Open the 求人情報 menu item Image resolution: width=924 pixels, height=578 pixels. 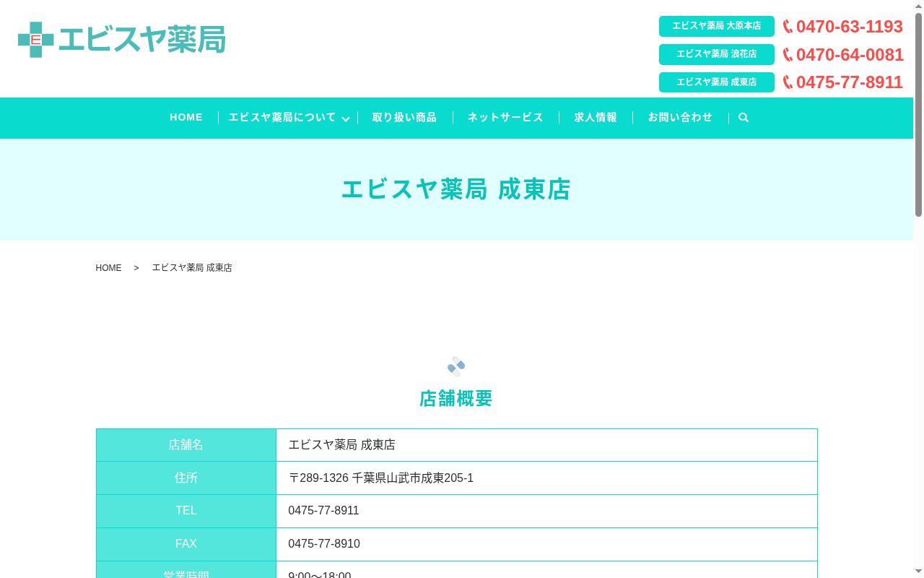(596, 117)
